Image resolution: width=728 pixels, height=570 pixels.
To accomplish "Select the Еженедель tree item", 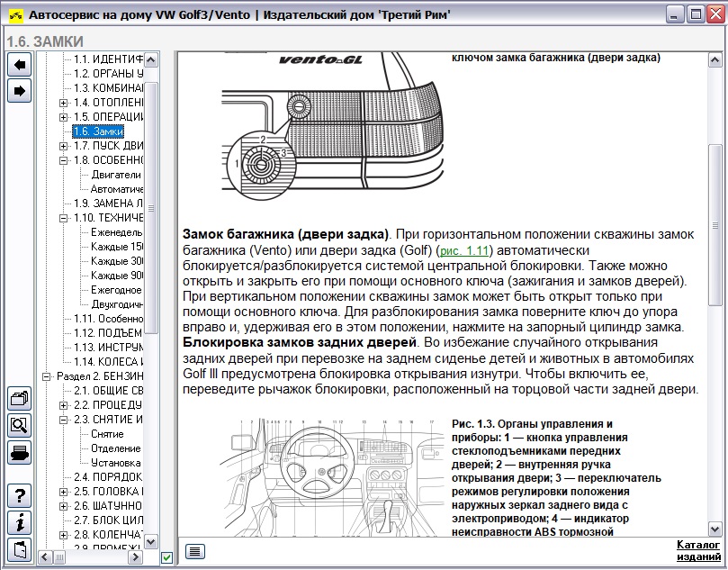I will [x=117, y=232].
